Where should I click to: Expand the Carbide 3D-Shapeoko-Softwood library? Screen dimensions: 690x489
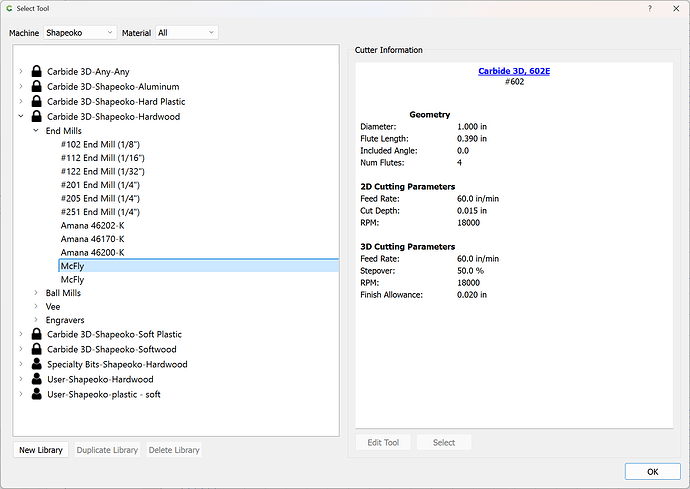(x=21, y=349)
